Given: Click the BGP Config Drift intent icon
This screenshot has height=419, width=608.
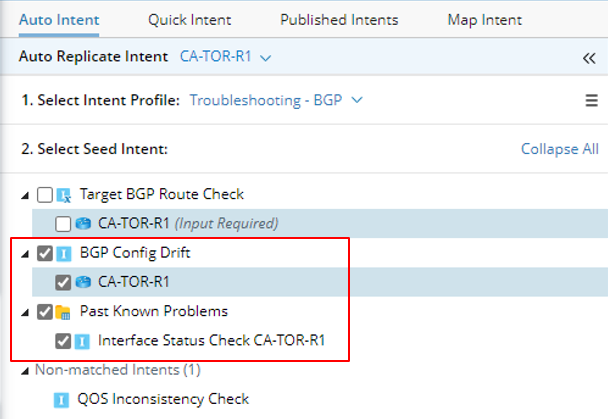Looking at the screenshot, I should coord(63,254).
